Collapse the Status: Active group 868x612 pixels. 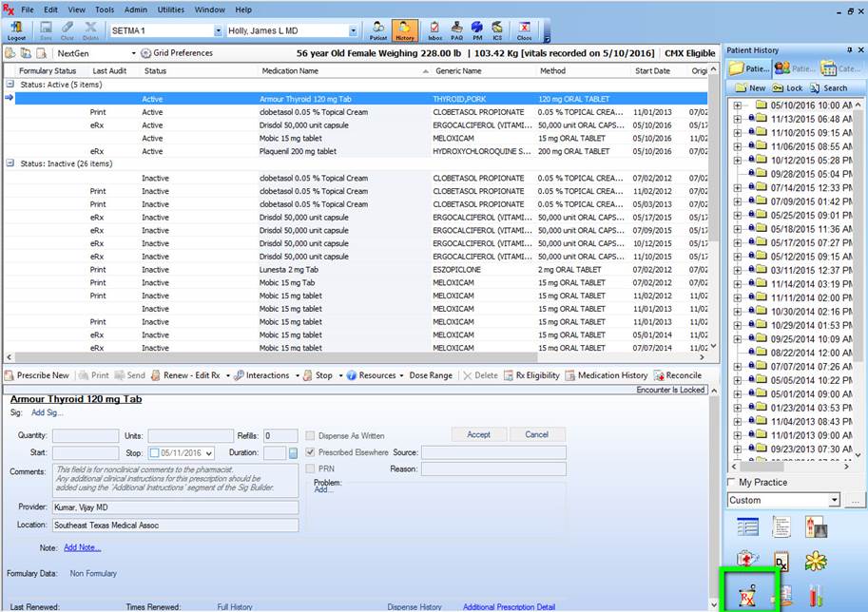[10, 85]
